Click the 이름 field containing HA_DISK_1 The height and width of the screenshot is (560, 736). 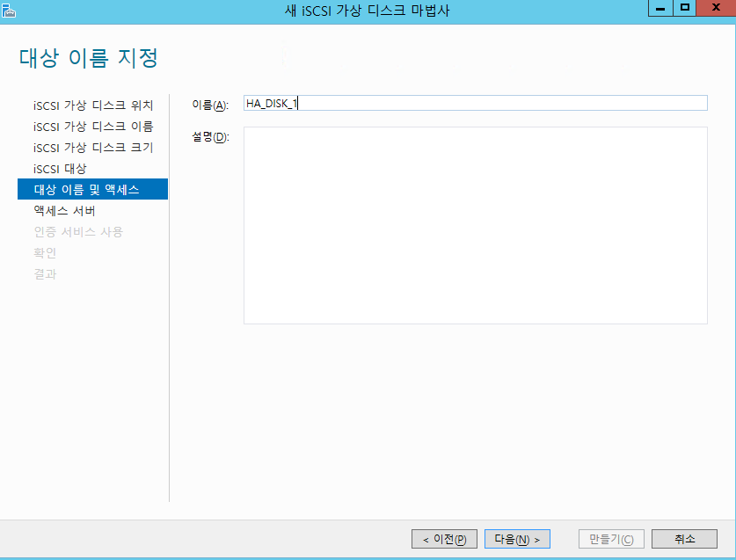475,104
